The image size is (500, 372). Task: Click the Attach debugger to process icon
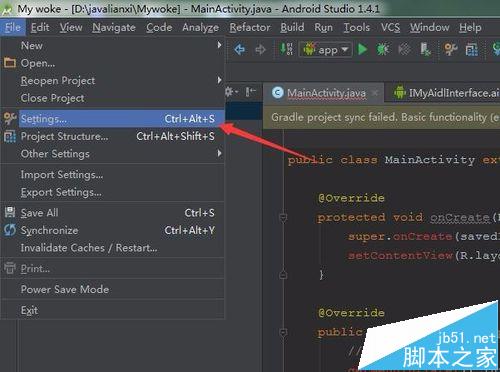pyautogui.click(x=425, y=49)
